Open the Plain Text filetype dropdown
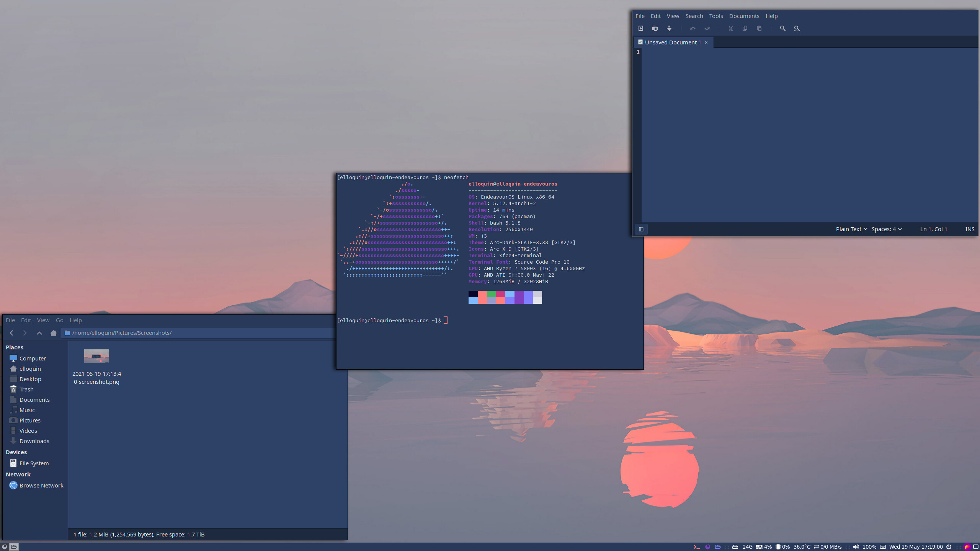 (851, 229)
